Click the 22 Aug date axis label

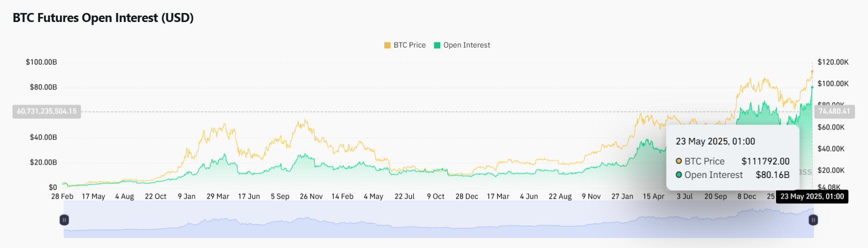pyautogui.click(x=560, y=196)
